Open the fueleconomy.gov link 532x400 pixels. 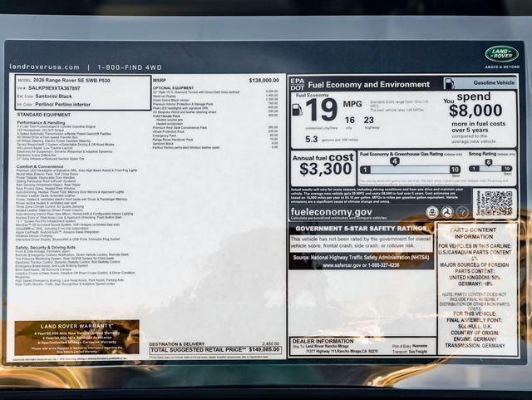(x=331, y=212)
